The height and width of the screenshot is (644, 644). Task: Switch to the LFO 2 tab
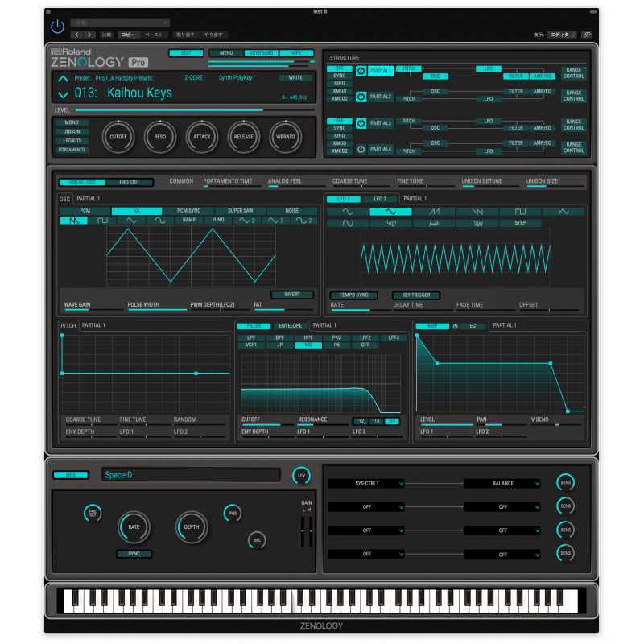coord(380,199)
